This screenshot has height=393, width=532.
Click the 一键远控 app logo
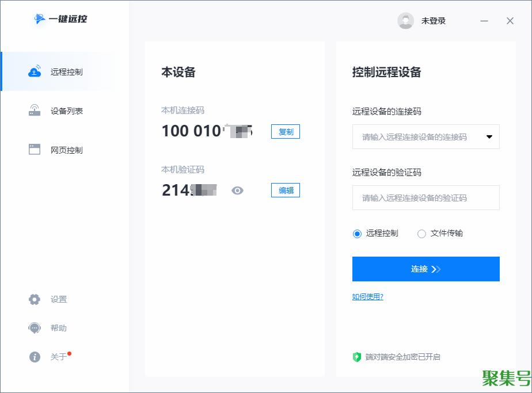point(60,19)
